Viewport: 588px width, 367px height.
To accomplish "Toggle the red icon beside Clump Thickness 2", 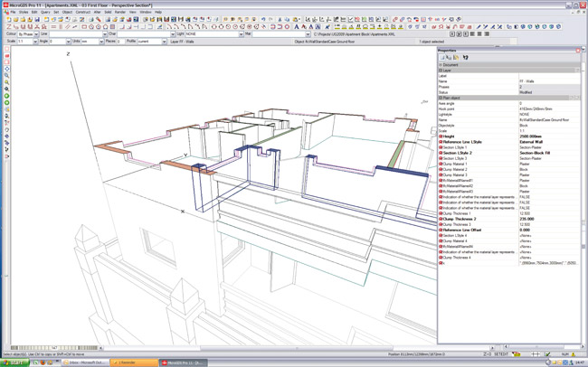I will point(441,219).
